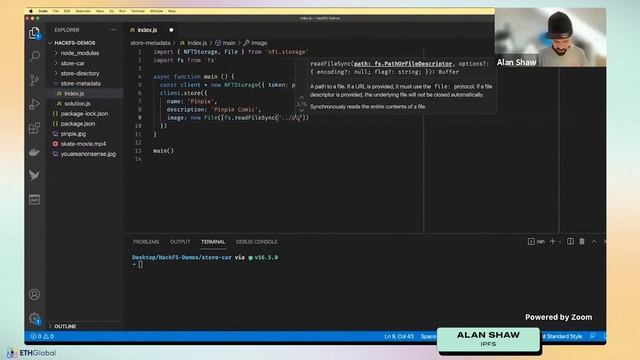640x360 pixels.
Task: Create a new terminal with plus icon
Action: tap(553, 242)
